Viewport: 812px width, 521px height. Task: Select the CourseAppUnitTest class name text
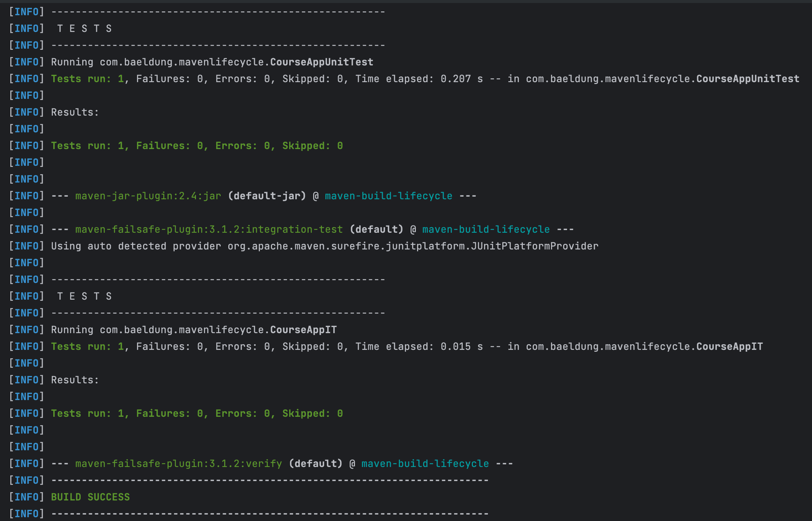click(x=321, y=62)
